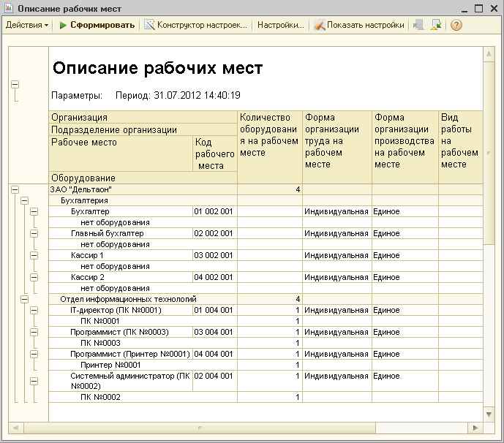Select code cell 02 004 001
This screenshot has height=443, width=504.
tap(215, 381)
